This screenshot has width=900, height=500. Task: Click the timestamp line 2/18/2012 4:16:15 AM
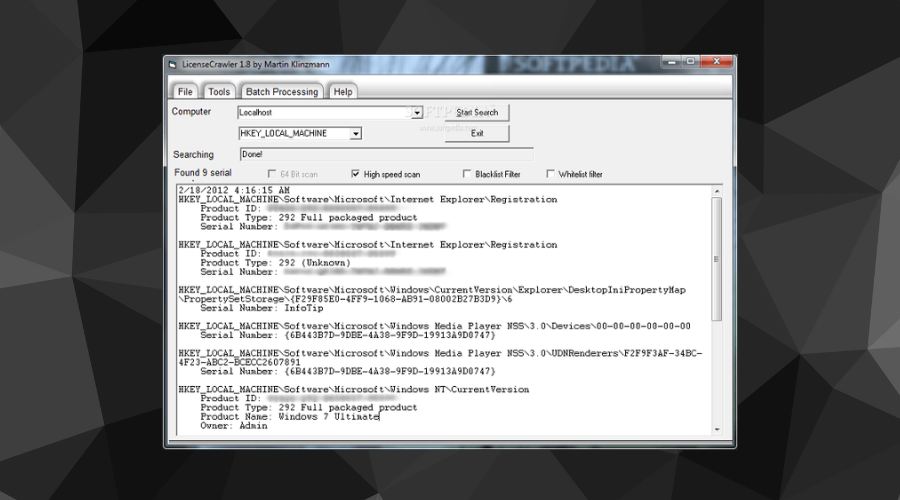(234, 190)
